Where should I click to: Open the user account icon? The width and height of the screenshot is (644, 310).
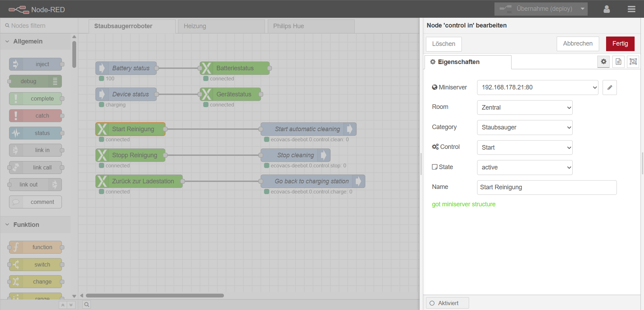click(x=606, y=9)
